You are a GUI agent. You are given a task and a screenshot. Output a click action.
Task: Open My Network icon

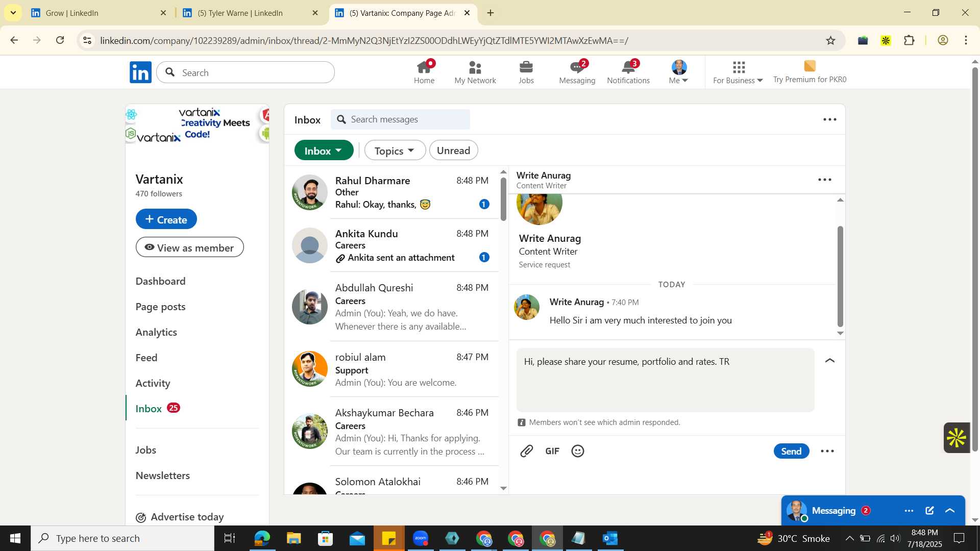(x=475, y=72)
